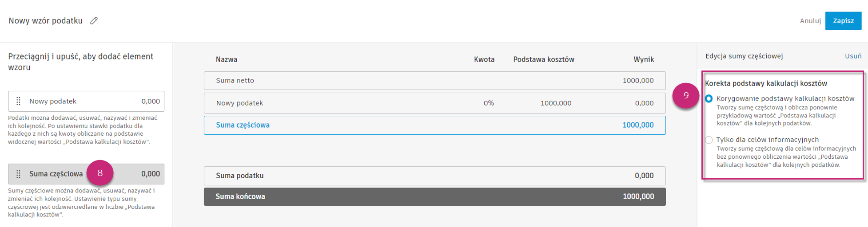Click the 0% rate in Nowy podatek row

pos(489,103)
